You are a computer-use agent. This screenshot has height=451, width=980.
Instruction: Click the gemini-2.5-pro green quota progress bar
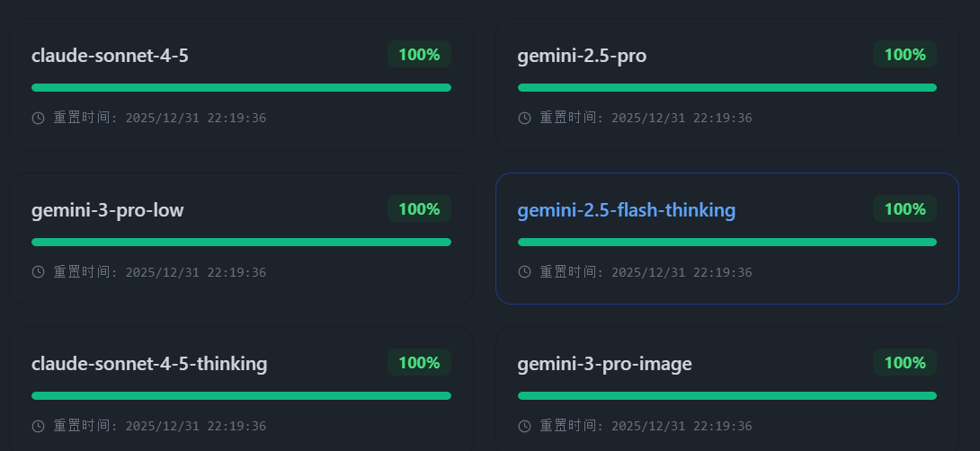(727, 87)
